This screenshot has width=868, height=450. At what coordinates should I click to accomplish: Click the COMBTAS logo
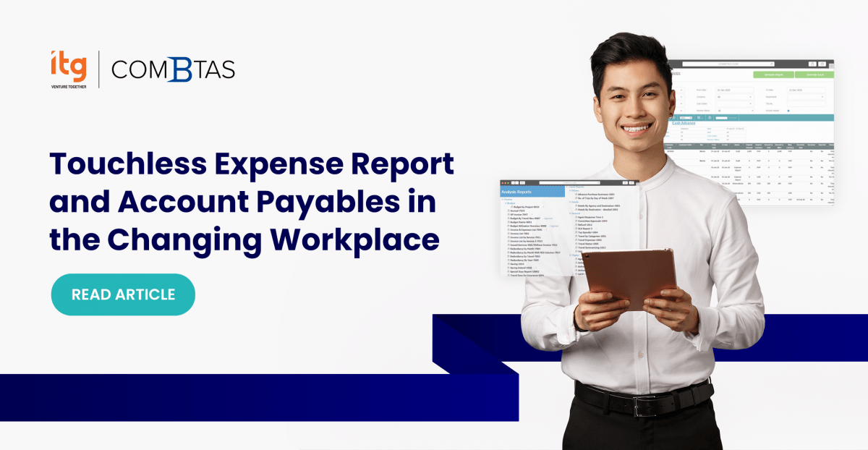[173, 69]
